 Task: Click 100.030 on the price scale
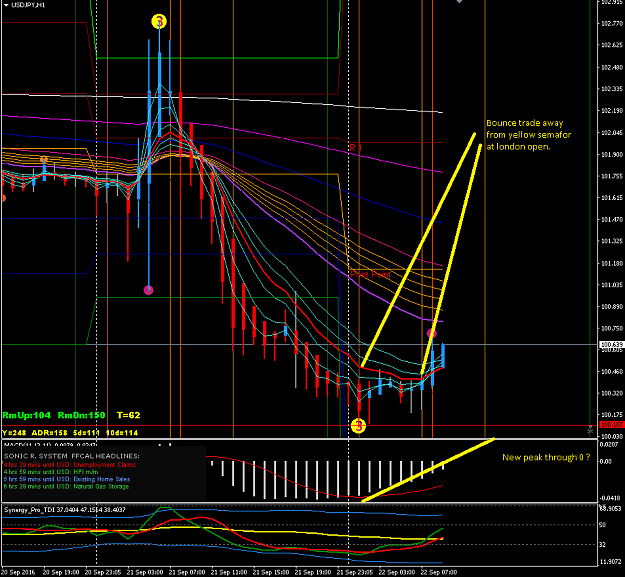point(612,436)
